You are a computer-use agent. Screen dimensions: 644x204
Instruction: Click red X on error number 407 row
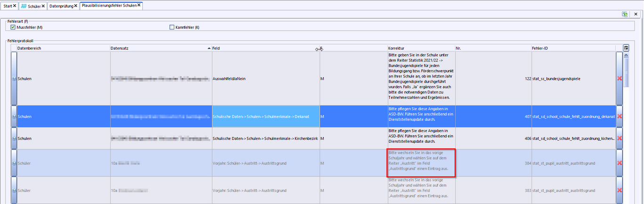620,117
